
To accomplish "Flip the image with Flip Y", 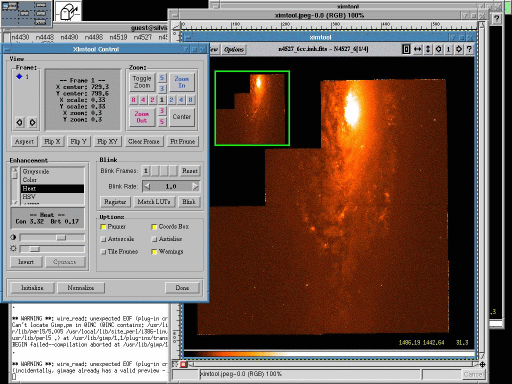I will pyautogui.click(x=78, y=141).
